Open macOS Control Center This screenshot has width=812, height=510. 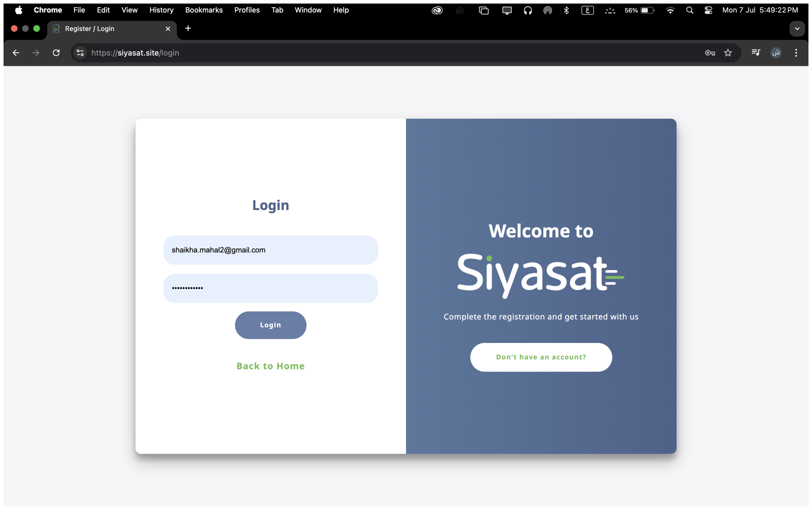[708, 10]
